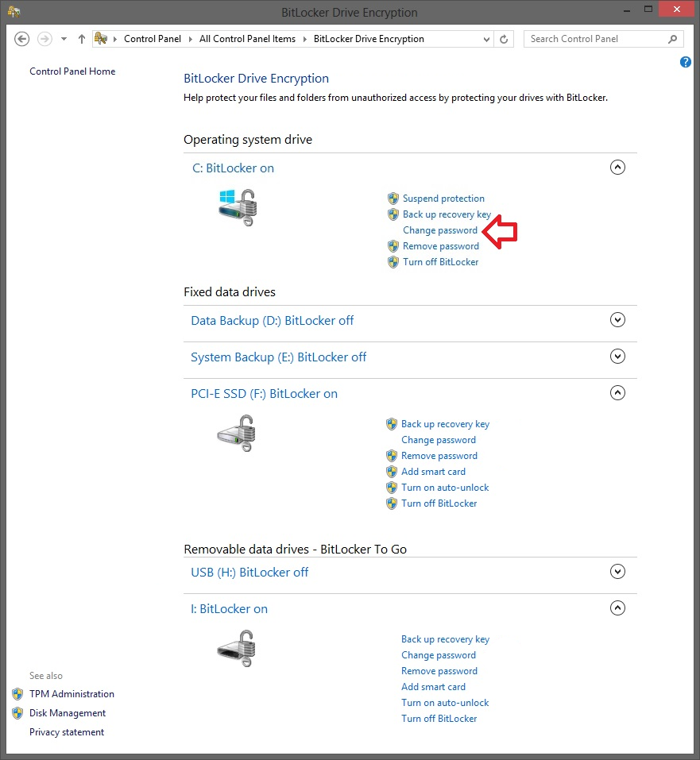This screenshot has width=700, height=760.
Task: Click the 'Fixed data drives' section label
Action: 230,291
